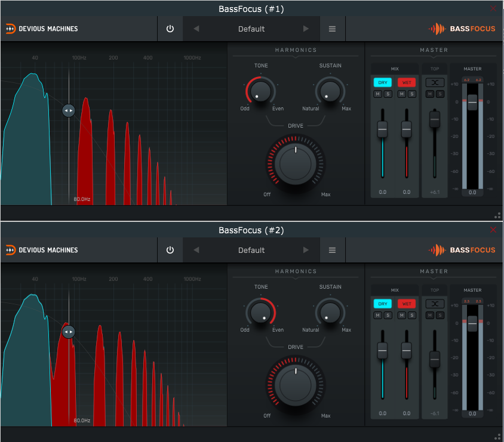Click the 2.3 peak readout in BassFocus #2
504x442 pixels.
point(472,301)
